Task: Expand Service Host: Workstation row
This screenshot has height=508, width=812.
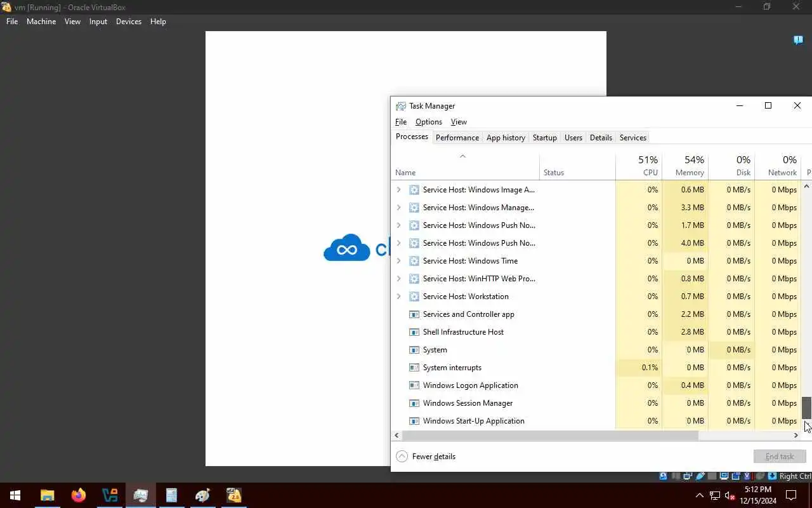Action: point(398,297)
